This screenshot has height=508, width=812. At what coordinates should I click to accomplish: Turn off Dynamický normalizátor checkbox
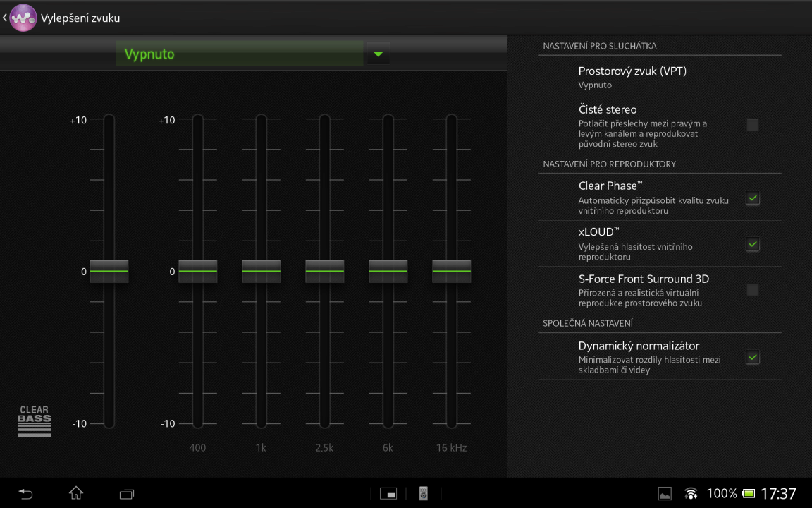pos(753,358)
